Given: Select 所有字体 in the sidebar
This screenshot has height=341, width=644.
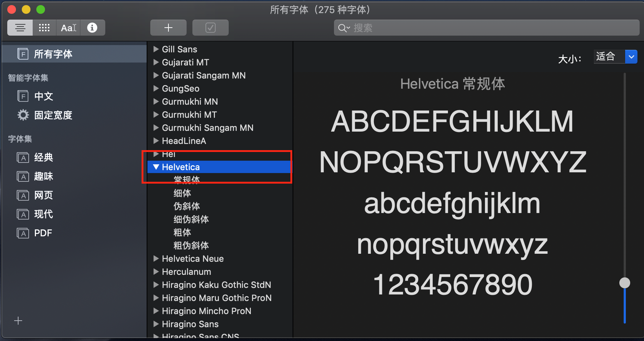Looking at the screenshot, I should click(74, 54).
